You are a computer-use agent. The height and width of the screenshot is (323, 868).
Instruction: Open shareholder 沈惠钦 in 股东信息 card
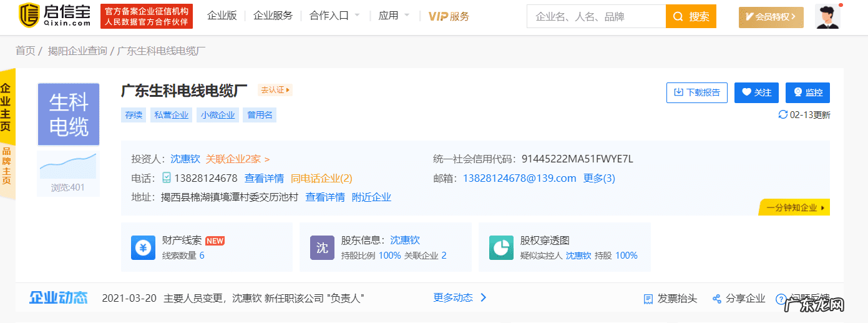(405, 240)
